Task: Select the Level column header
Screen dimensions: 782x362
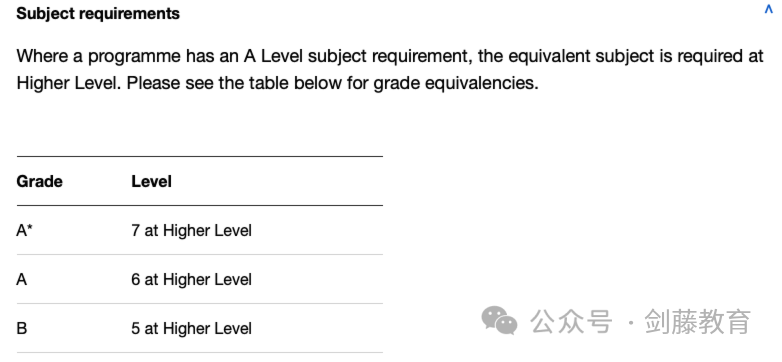Action: click(x=151, y=181)
